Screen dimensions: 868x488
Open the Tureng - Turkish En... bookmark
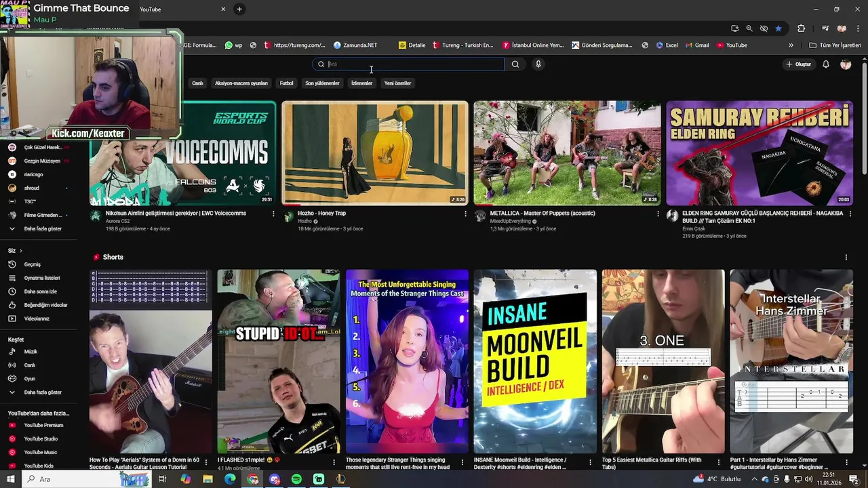[462, 45]
